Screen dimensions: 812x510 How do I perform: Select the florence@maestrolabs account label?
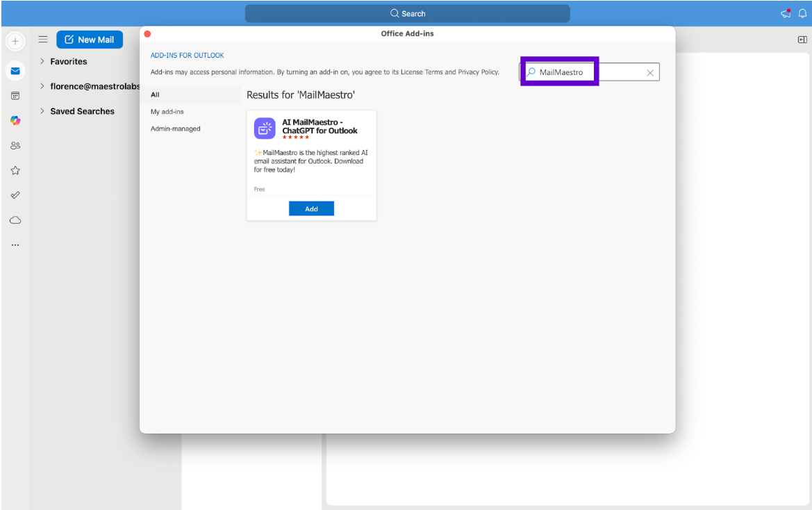click(94, 86)
